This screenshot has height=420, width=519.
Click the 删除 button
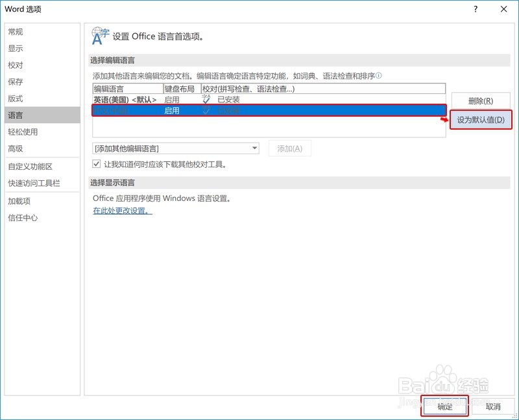pos(479,100)
